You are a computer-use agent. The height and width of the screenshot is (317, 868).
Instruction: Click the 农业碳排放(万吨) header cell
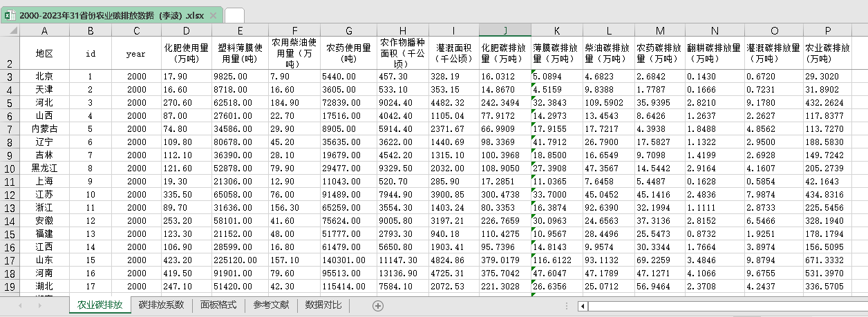click(827, 53)
